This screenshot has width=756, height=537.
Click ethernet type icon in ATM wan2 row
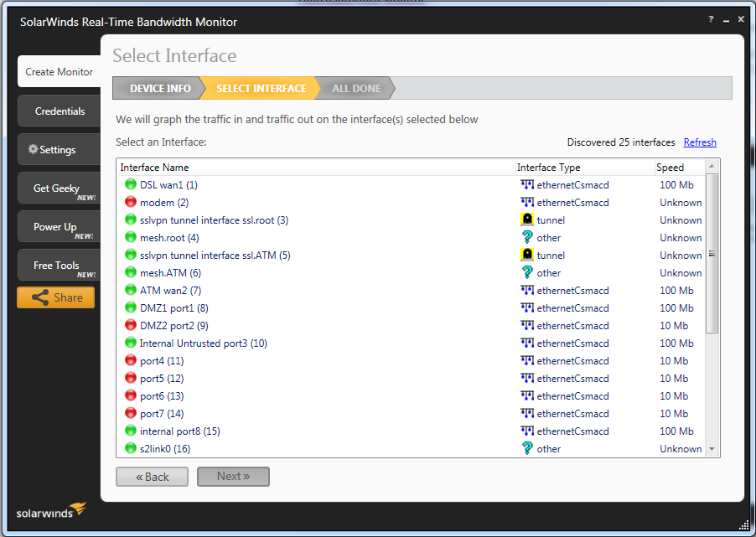tap(527, 290)
